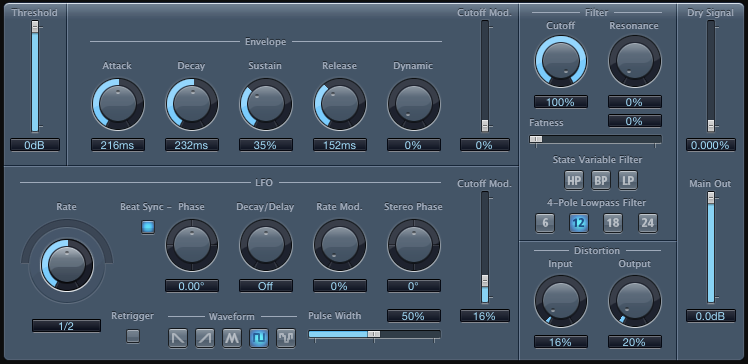Click the Main Out slider handle
Image resolution: width=748 pixels, height=364 pixels.
click(711, 198)
